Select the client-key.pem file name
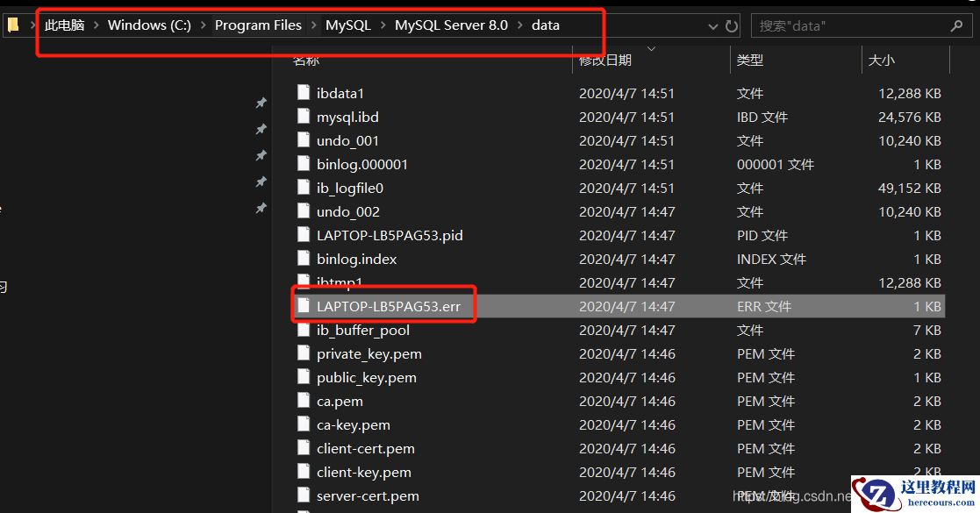The image size is (980, 513). 364,473
